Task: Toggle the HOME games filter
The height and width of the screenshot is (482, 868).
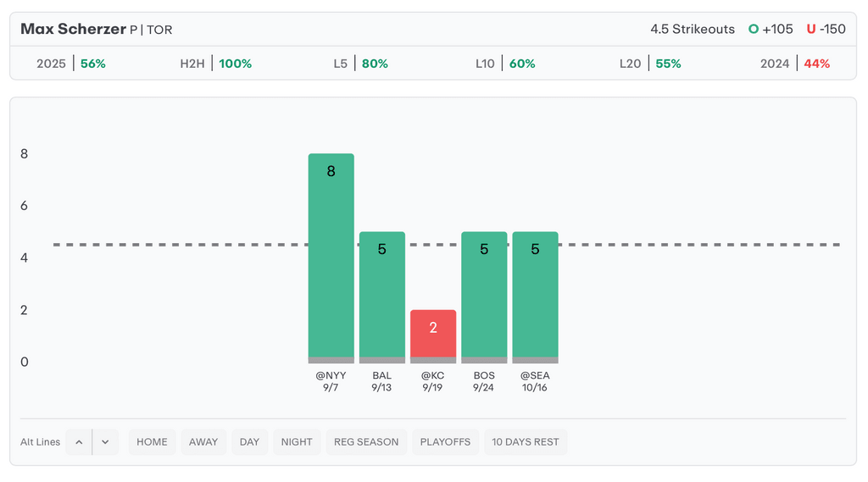Action: click(x=152, y=442)
